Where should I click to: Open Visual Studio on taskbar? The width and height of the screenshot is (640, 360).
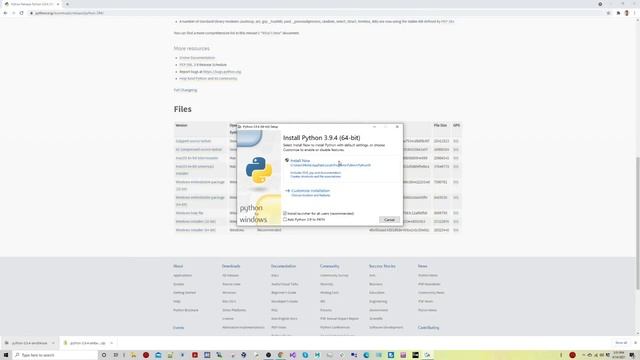click(293, 355)
